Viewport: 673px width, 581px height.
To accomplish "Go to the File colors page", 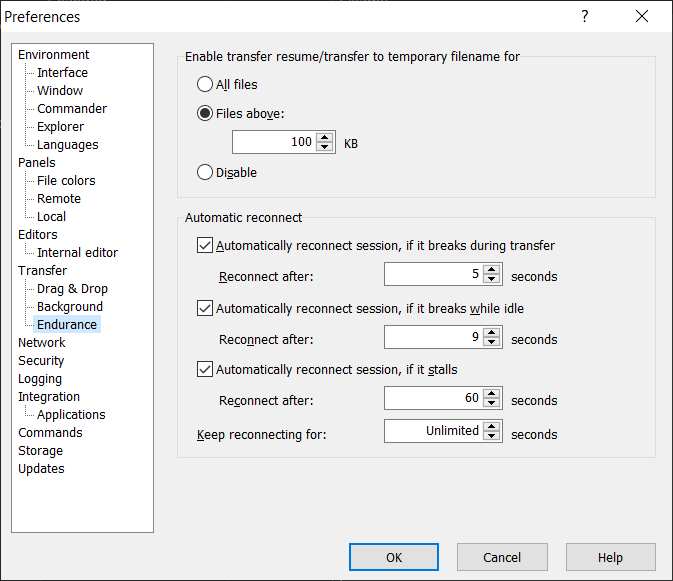I will [66, 180].
